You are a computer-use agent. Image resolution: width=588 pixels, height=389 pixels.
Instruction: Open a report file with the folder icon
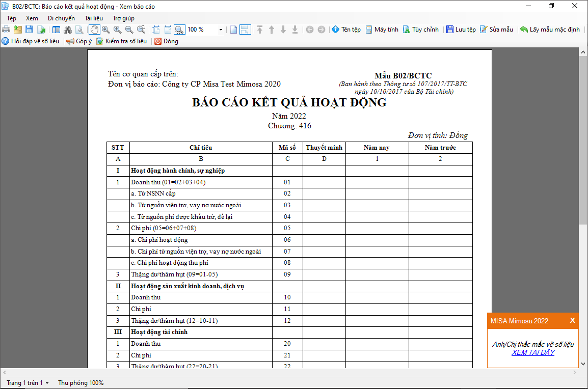[18, 30]
